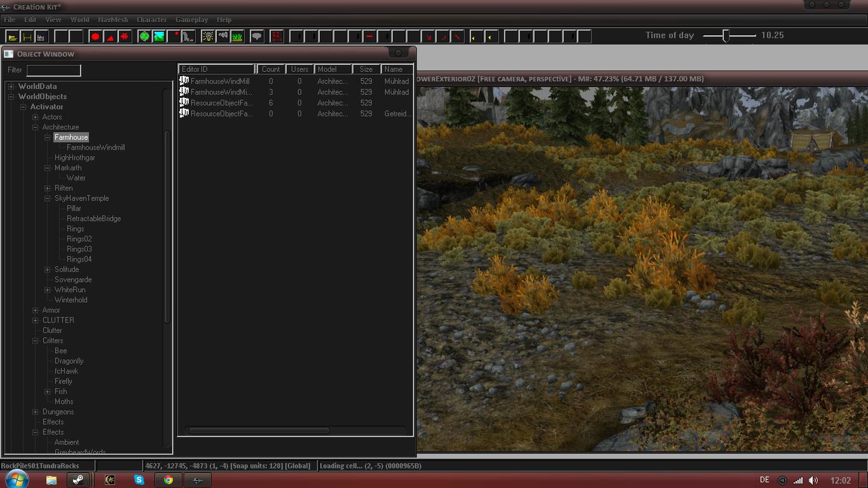Click the red dotted grid toolbar icon
The height and width of the screenshot is (488, 868).
pos(277,37)
